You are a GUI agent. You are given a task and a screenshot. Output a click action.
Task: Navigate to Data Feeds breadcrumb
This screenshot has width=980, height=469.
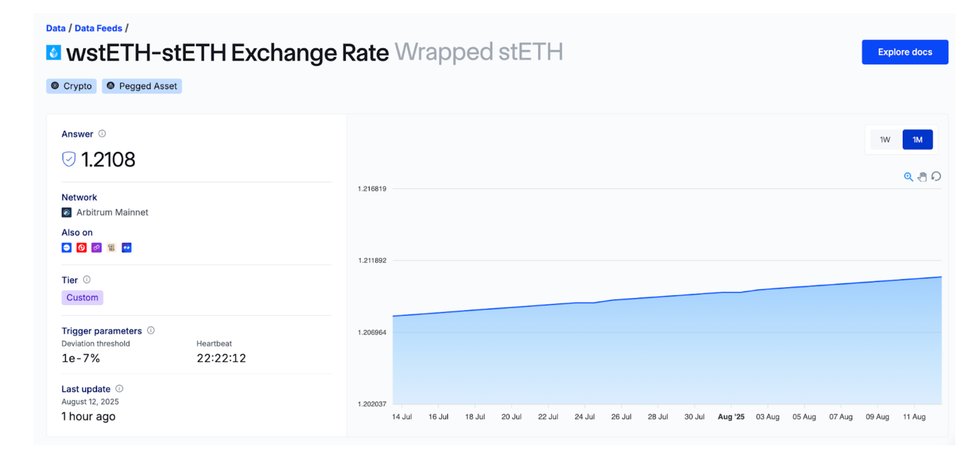tap(98, 28)
